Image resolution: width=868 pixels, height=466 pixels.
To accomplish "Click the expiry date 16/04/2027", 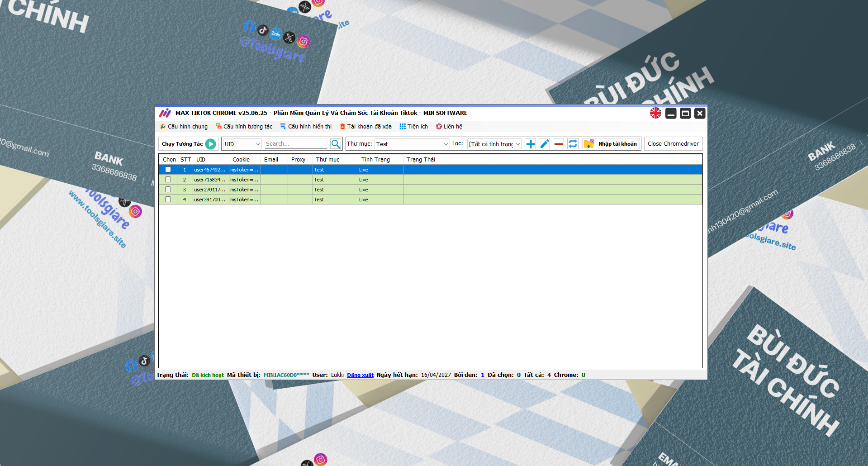I will (x=436, y=375).
